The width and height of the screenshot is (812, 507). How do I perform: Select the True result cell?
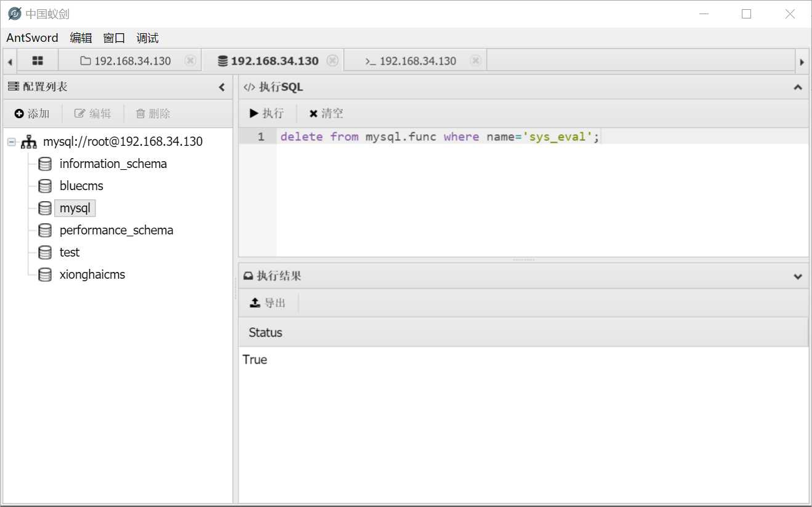pos(255,360)
